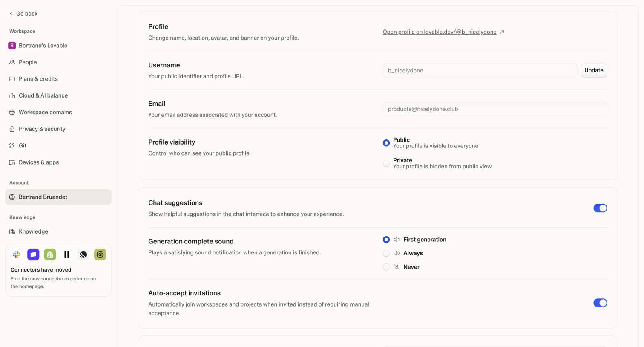Open profile on lovable.dev link

coord(440,32)
